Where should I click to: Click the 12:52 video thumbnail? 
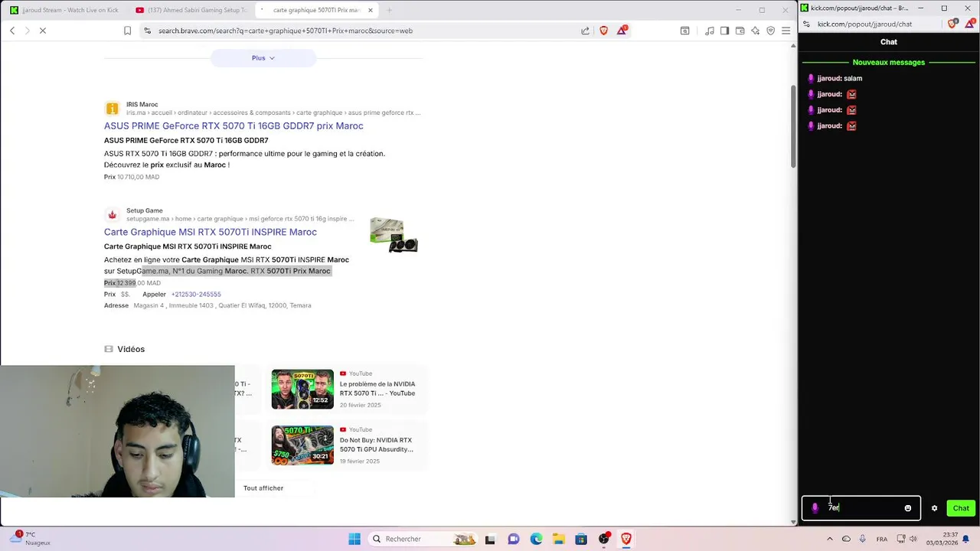click(302, 389)
